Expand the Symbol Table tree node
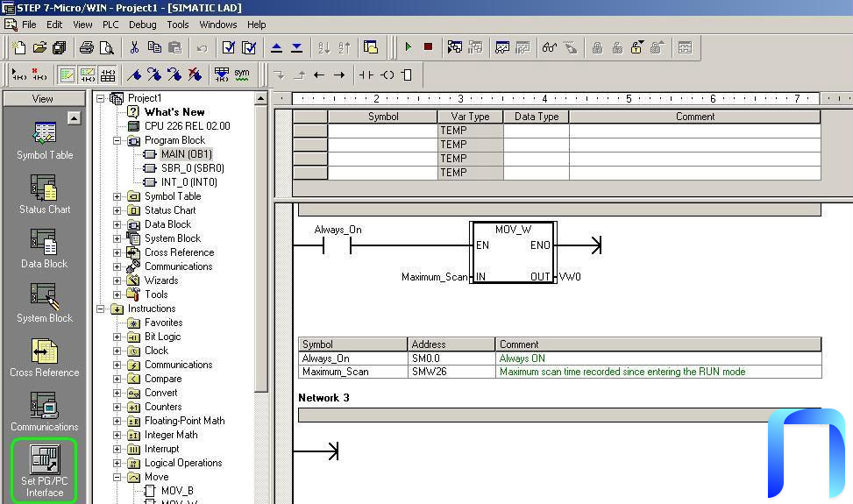Screen dimensions: 853x504 [x=117, y=197]
